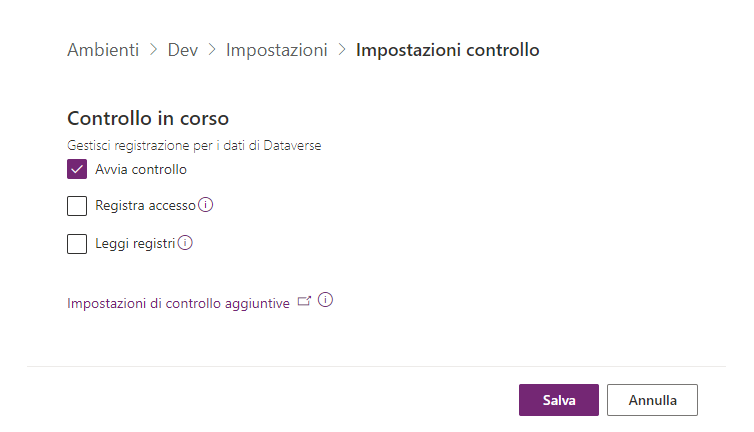Image resolution: width=754 pixels, height=432 pixels.
Task: Tick the Leggi registri checkbox
Action: point(77,243)
